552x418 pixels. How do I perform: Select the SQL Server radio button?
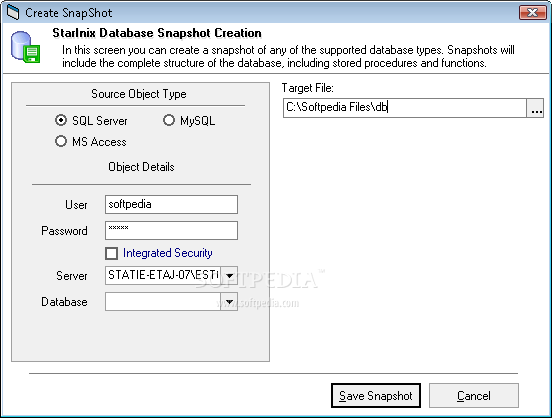coord(61,120)
